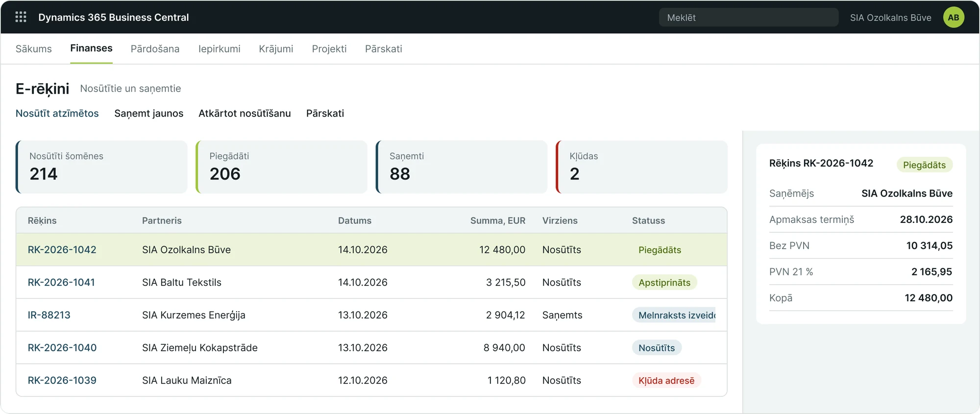Select the Apmaksas termiņš value 28.10.2026
This screenshot has width=980, height=414.
point(926,219)
